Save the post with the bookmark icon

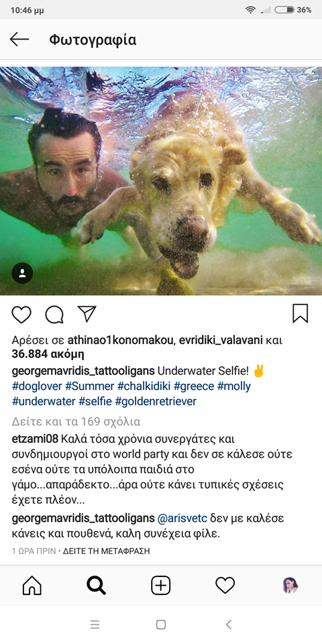coord(301,314)
